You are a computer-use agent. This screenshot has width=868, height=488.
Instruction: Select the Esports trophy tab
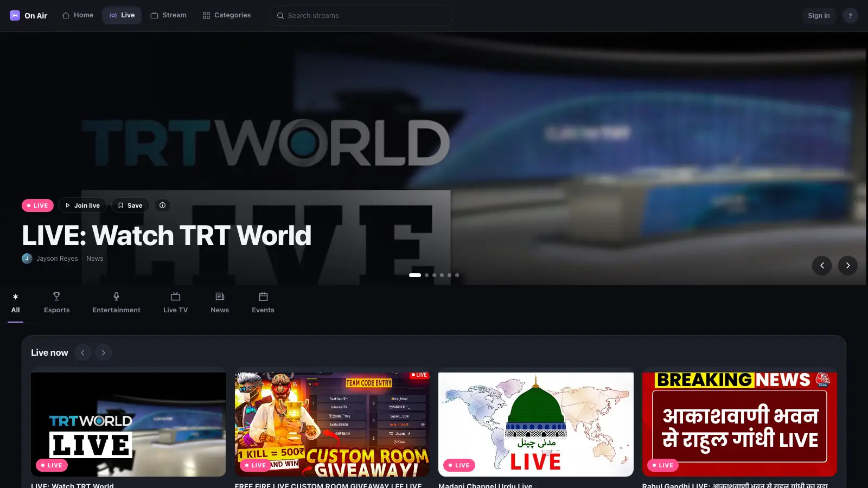[x=57, y=303]
